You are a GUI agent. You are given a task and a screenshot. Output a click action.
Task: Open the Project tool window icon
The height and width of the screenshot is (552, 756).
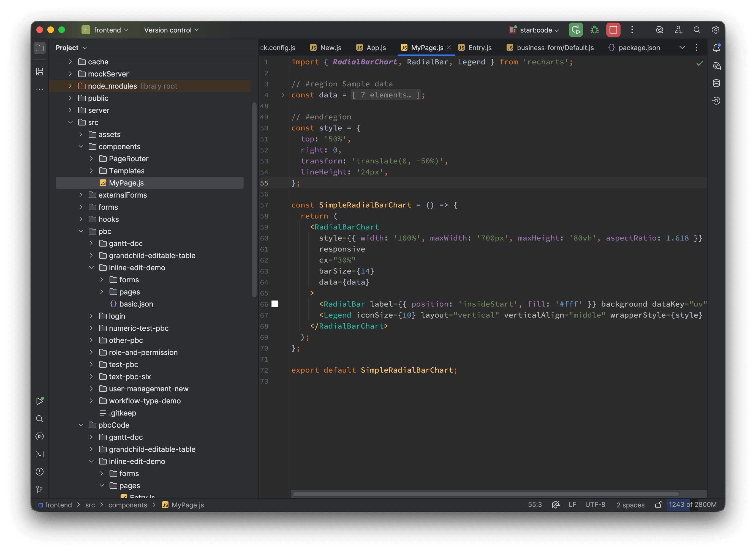click(39, 48)
